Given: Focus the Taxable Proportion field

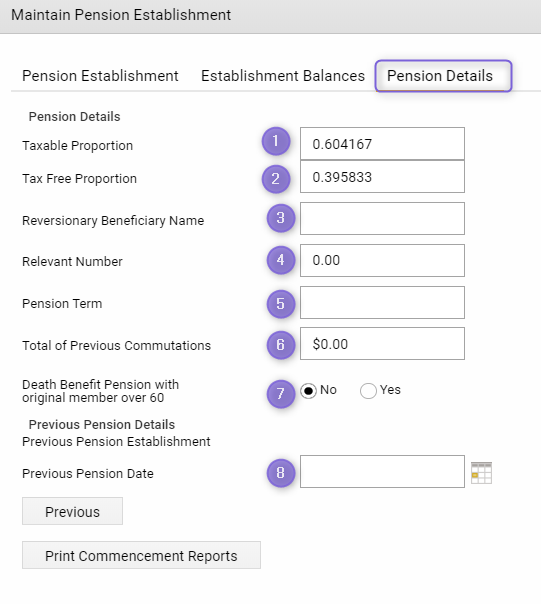Looking at the screenshot, I should pos(382,144).
